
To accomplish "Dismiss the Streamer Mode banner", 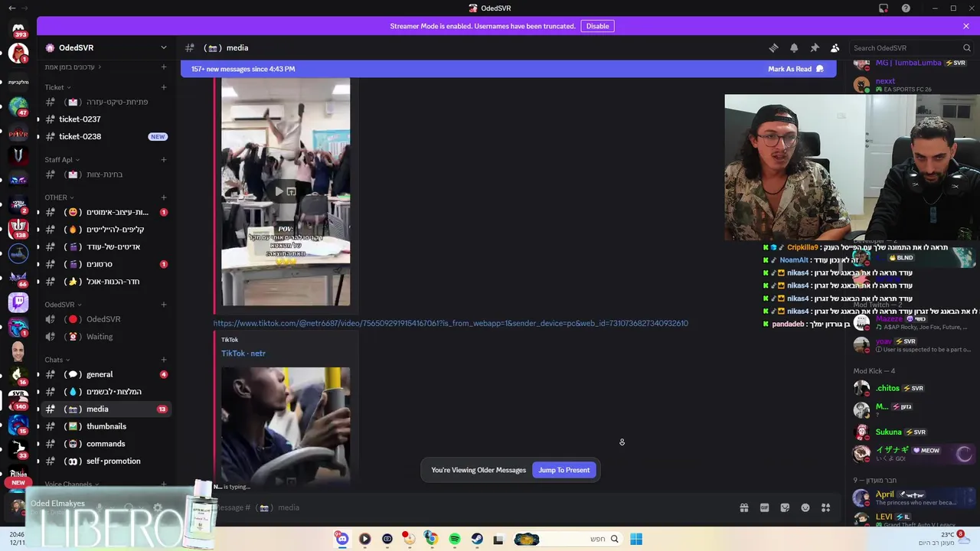I will pyautogui.click(x=966, y=26).
